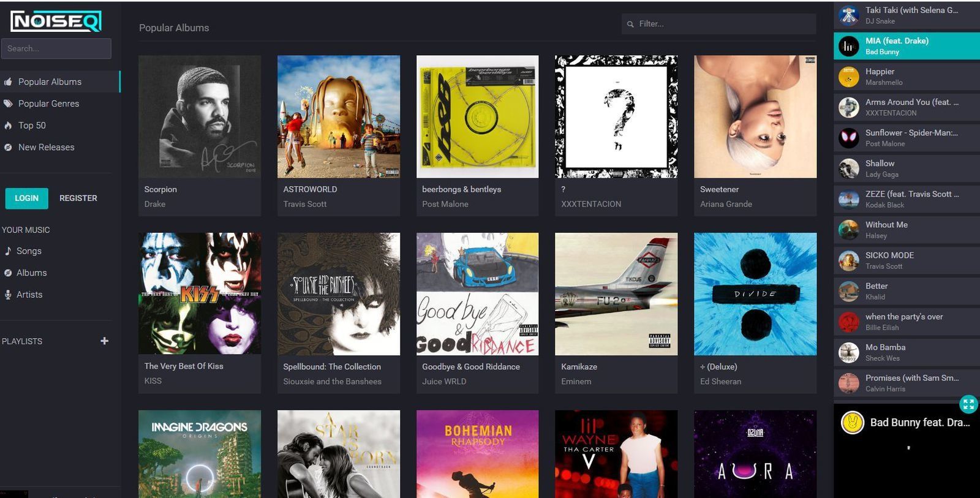The image size is (980, 498).
Task: Select the XXXTENTACION text under the ? album
Action: tap(591, 204)
